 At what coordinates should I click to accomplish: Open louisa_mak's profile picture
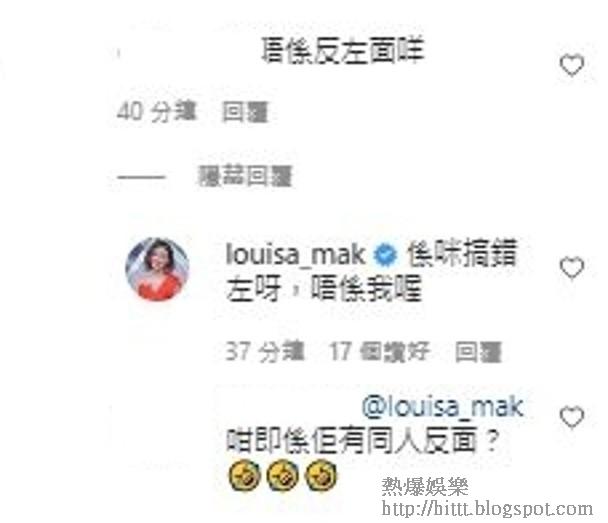pos(157,269)
